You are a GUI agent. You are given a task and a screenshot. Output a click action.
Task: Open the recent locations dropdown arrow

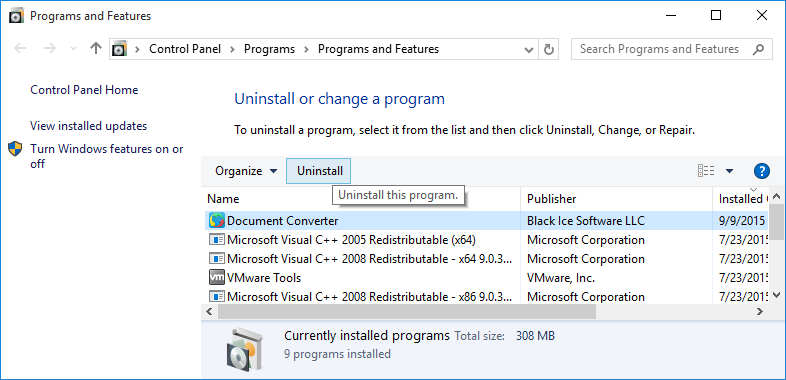(x=73, y=49)
